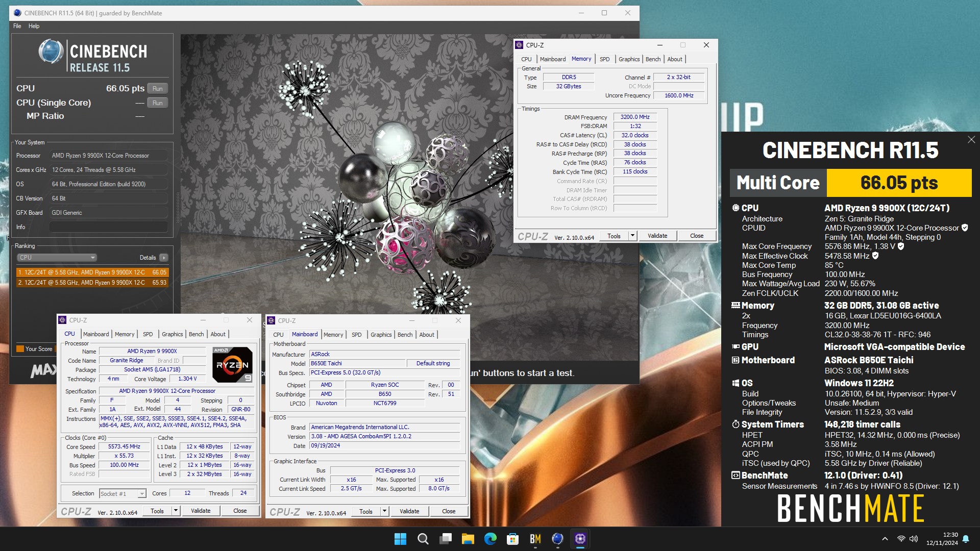Click CPU-Z Memory window title icon

click(519, 45)
